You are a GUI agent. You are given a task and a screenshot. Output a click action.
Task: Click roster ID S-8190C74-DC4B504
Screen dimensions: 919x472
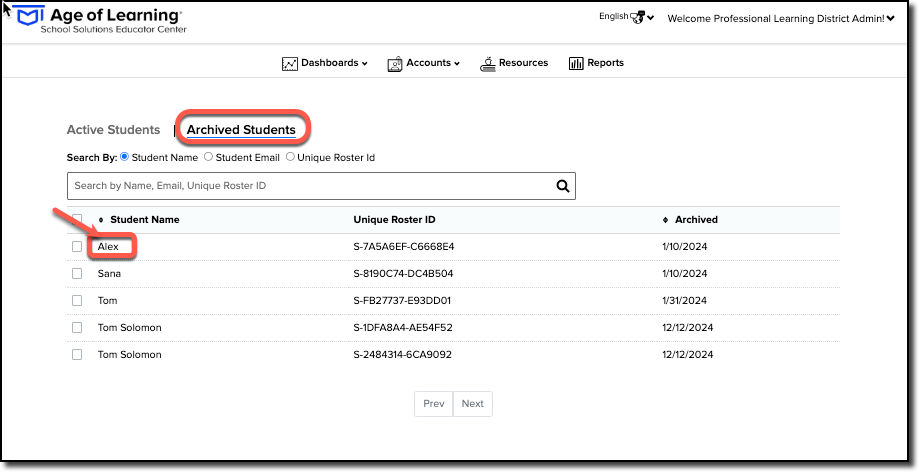click(403, 273)
